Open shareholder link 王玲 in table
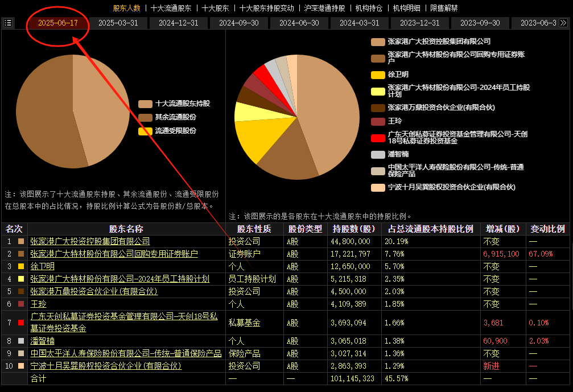Viewport: 573px width, 392px height. (x=38, y=304)
